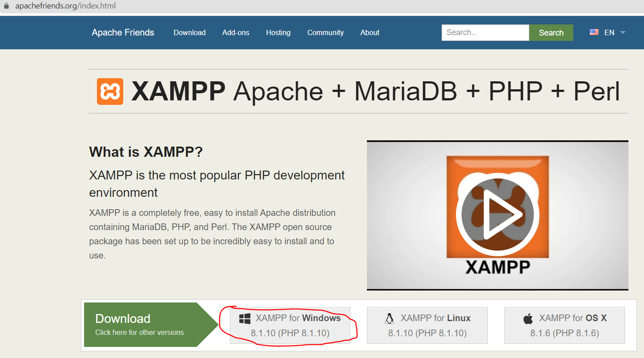Screen dimensions: 644x358
Task: Download XAMPP for OS X 8.1.6
Action: (564, 325)
